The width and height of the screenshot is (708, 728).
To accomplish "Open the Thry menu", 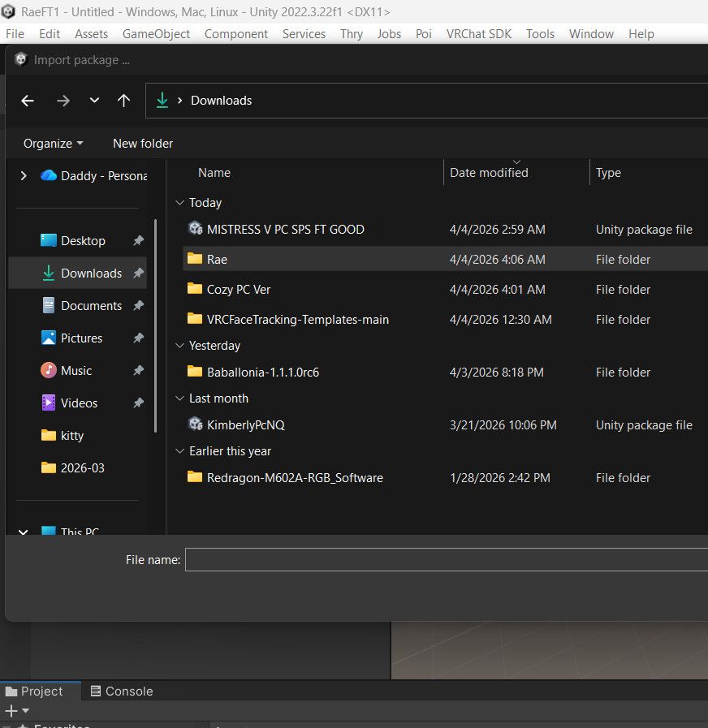I will point(352,34).
